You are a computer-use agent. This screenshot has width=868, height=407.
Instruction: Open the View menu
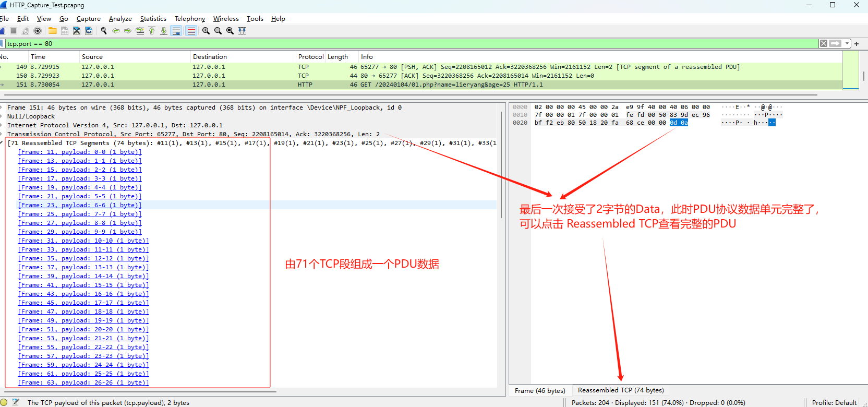44,19
